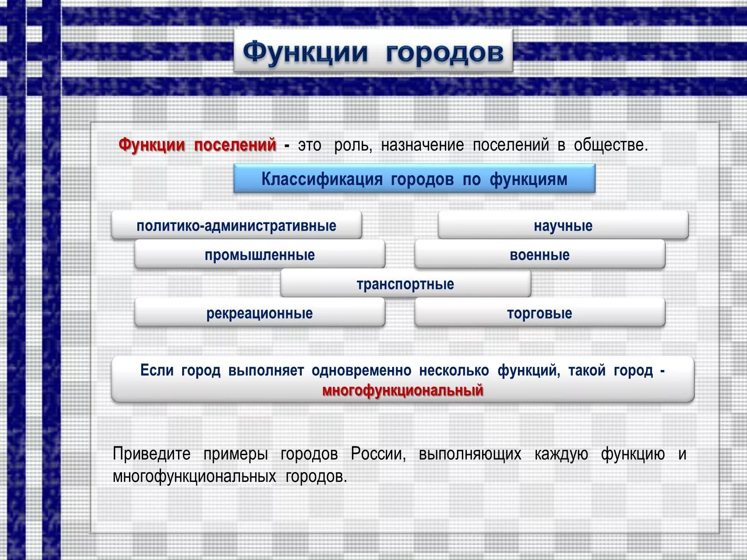The width and height of the screenshot is (747, 560).
Task: Click the phrase 'назначение поселений в обществе.'
Action: (x=514, y=145)
